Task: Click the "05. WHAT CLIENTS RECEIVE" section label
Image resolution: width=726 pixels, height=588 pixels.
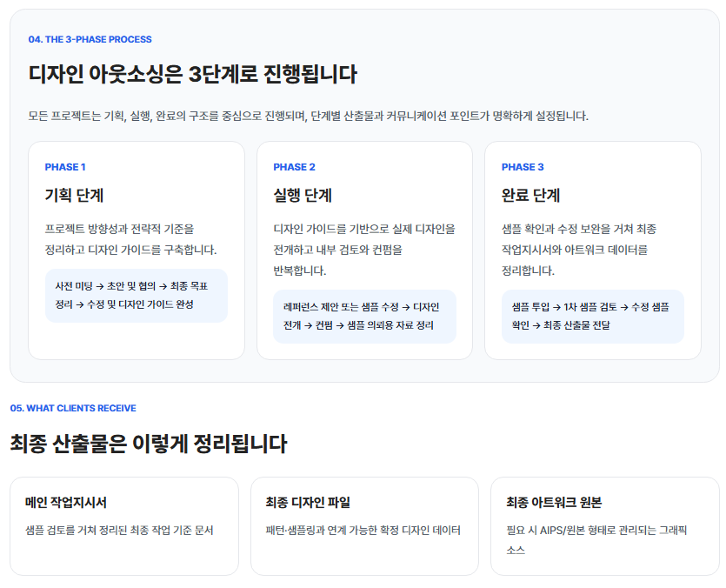Action: [73, 408]
